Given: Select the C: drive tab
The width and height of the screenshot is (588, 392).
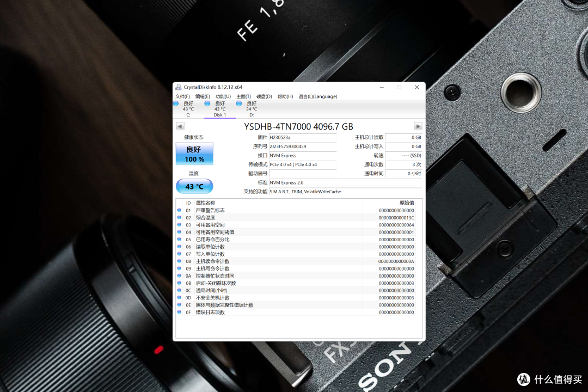Looking at the screenshot, I should coord(188,109).
